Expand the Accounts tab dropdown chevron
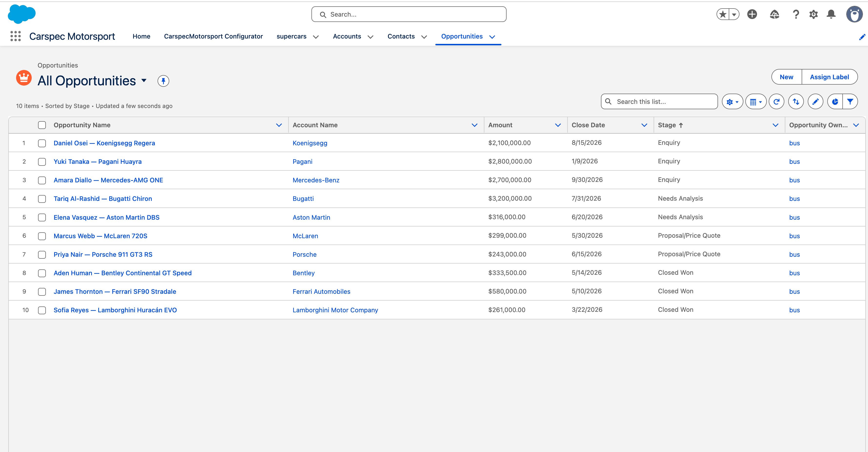868x452 pixels. [370, 37]
